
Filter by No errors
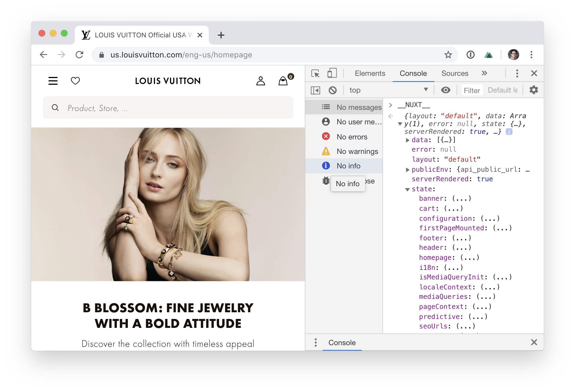tap(344, 137)
